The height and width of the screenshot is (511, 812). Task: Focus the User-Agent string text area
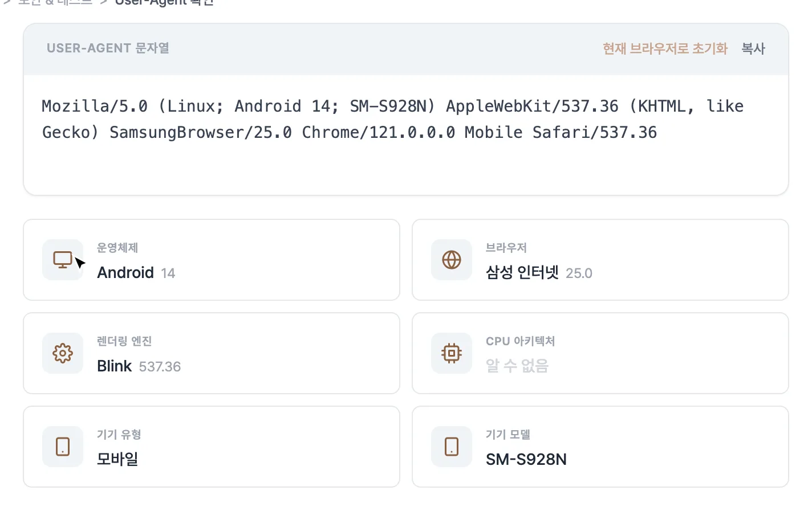[x=406, y=134]
